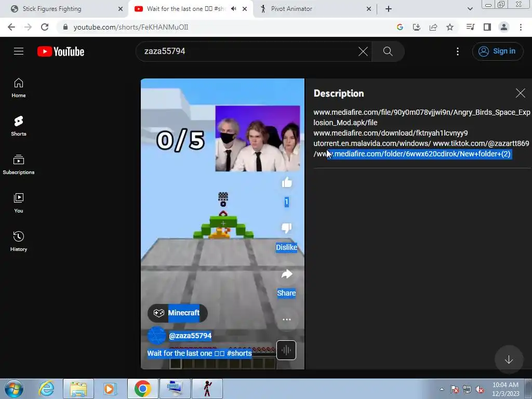Reload the YouTube page
The image size is (532, 399).
45,27
